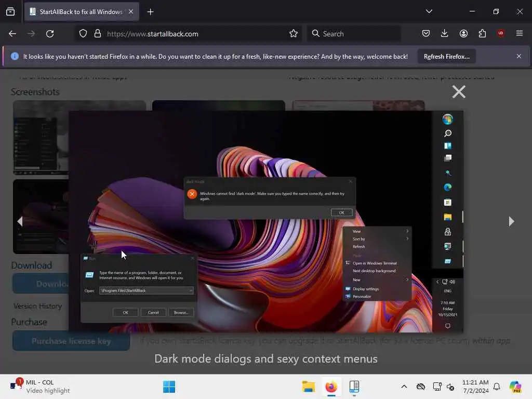Image resolution: width=532 pixels, height=399 pixels.
Task: Open a new tab
Action: [150, 12]
